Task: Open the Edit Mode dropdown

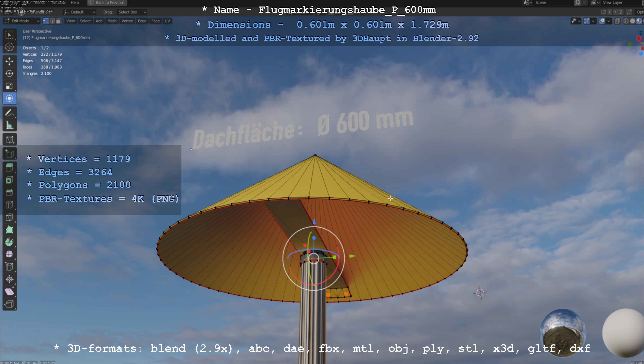Action: click(22, 21)
